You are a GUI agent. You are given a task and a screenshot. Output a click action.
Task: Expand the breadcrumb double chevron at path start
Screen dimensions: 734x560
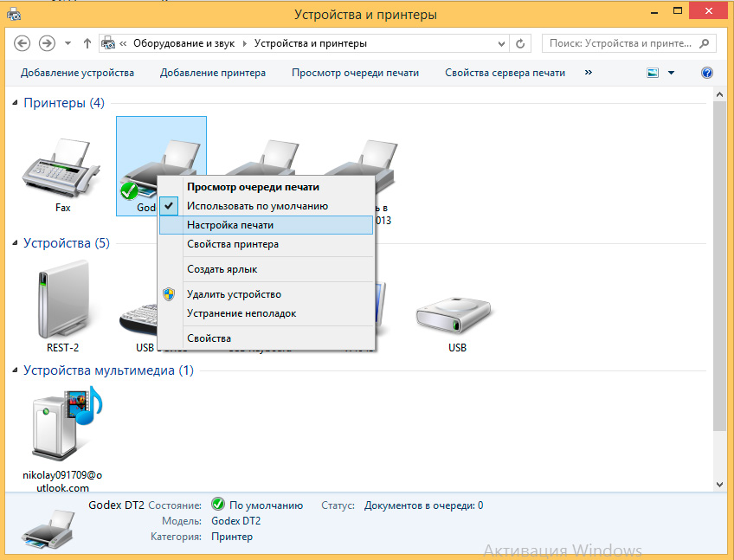[123, 43]
